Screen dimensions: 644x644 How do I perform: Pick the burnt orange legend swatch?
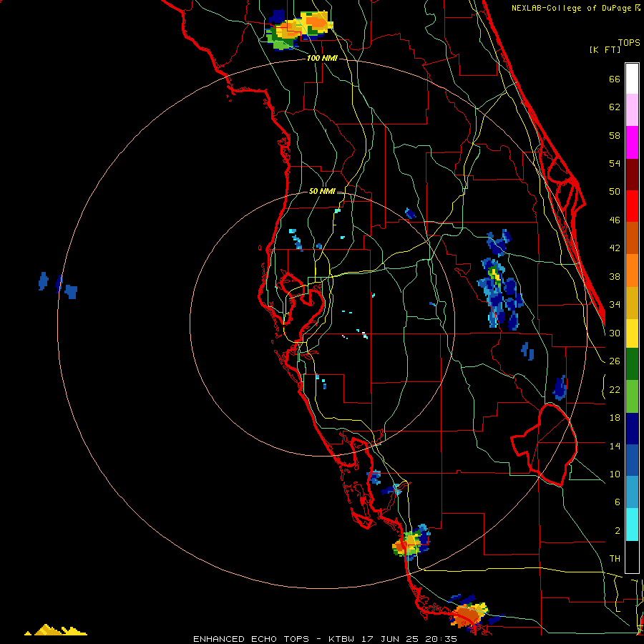click(x=632, y=238)
